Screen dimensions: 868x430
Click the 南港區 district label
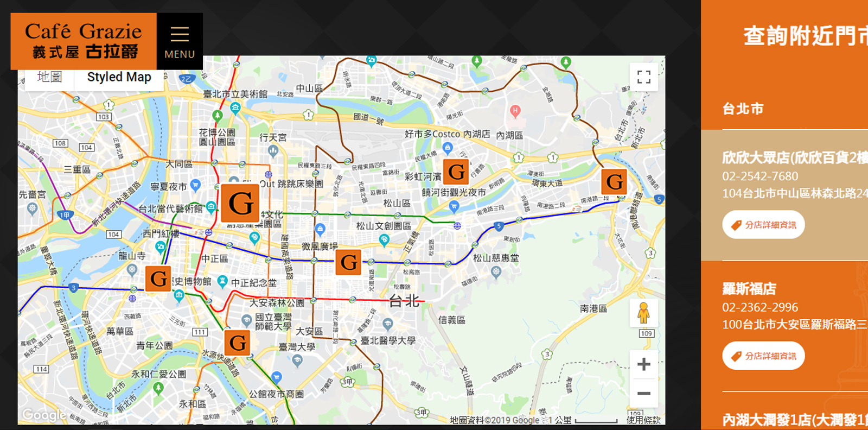[593, 308]
